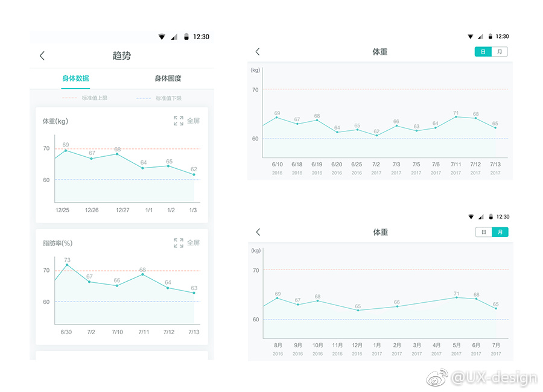This screenshot has height=392, width=543.
Task: Tap Wi-Fi icon in daily 体重 screen status bar
Action: tap(470, 36)
